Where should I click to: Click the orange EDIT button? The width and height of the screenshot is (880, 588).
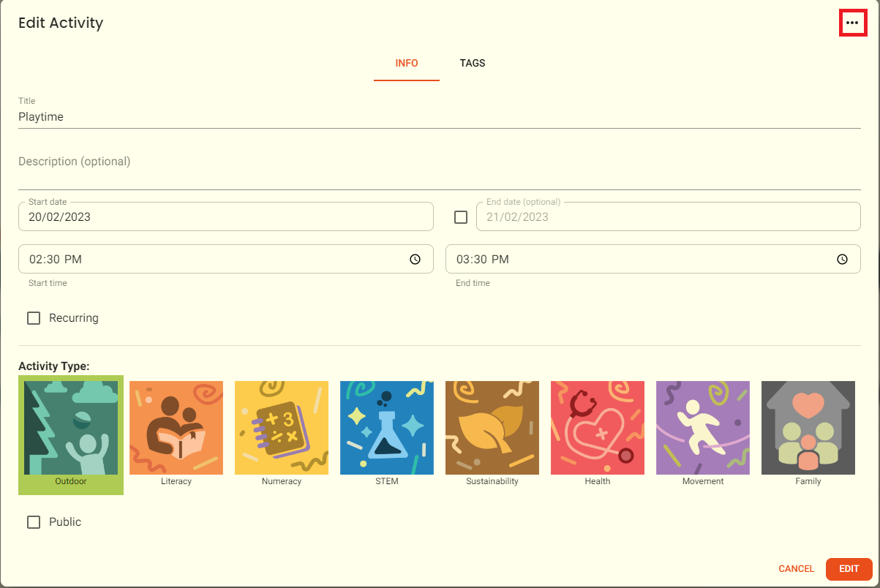849,569
